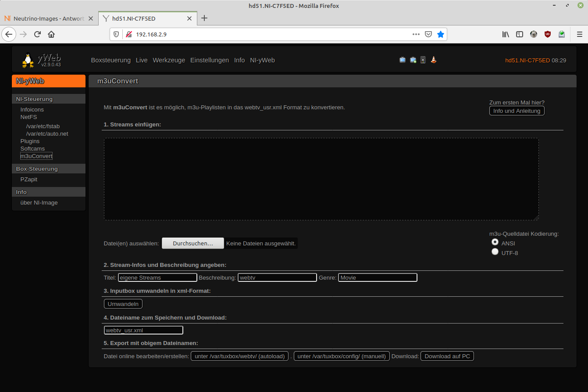Viewport: 588px width, 392px height.
Task: Open the uBlock Origin extension icon
Action: click(x=547, y=34)
